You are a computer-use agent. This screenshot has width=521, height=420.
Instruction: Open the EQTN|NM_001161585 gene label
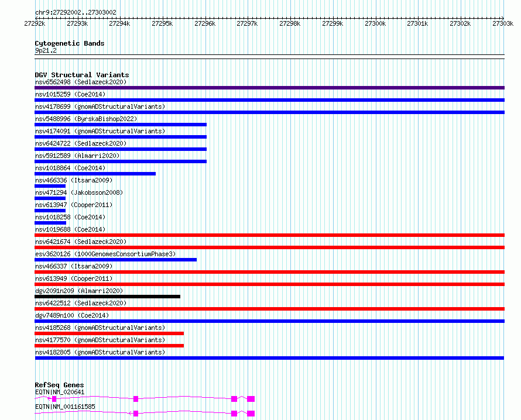coord(65,407)
